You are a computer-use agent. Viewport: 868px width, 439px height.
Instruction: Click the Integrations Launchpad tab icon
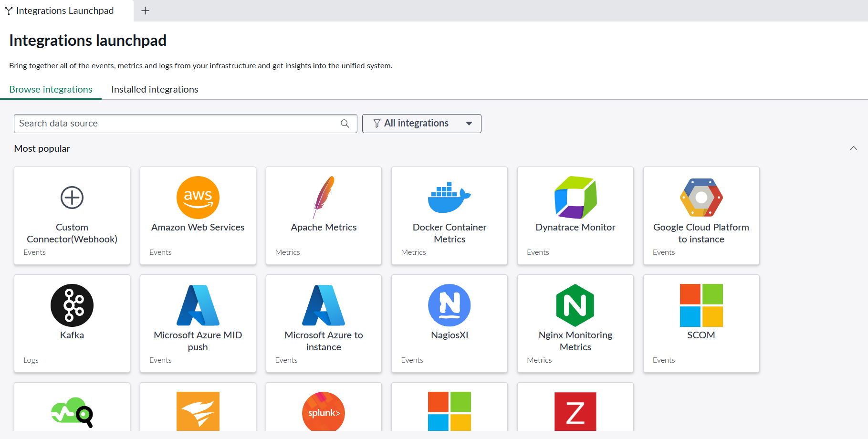(x=9, y=10)
